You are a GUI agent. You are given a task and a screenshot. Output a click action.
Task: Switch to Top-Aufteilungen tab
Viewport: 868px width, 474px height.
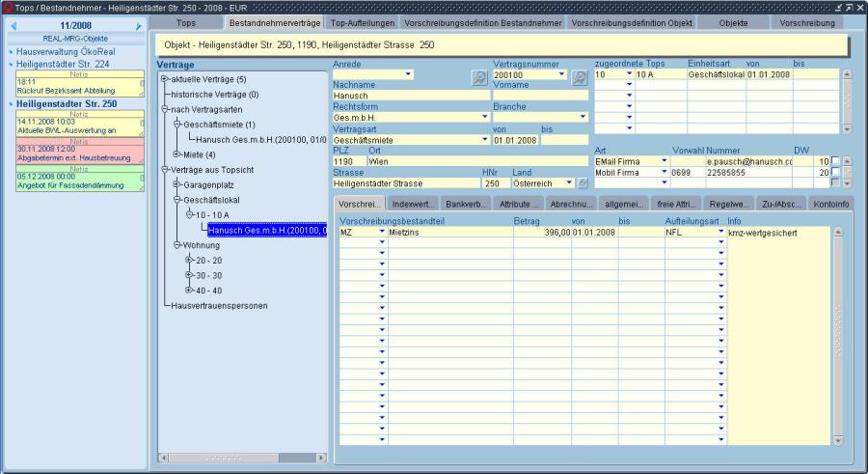pyautogui.click(x=363, y=23)
